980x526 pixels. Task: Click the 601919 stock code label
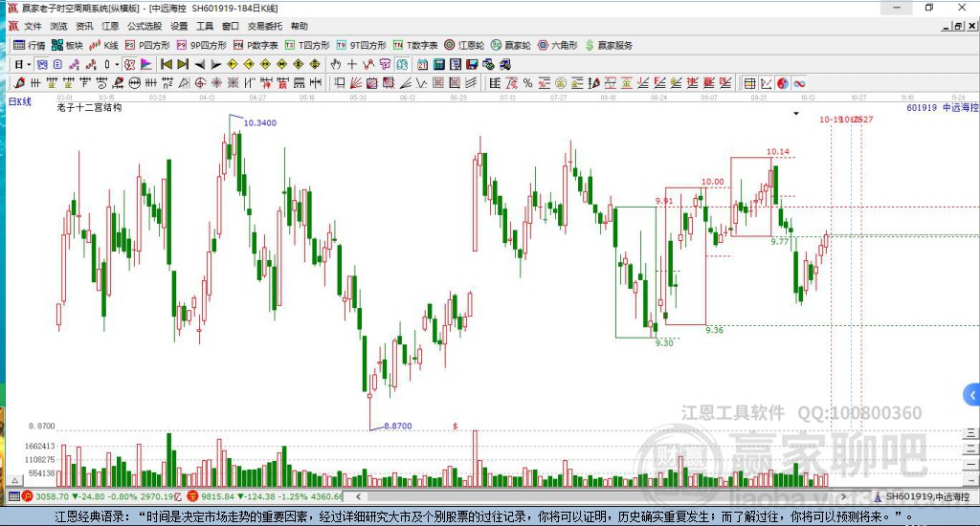point(922,107)
